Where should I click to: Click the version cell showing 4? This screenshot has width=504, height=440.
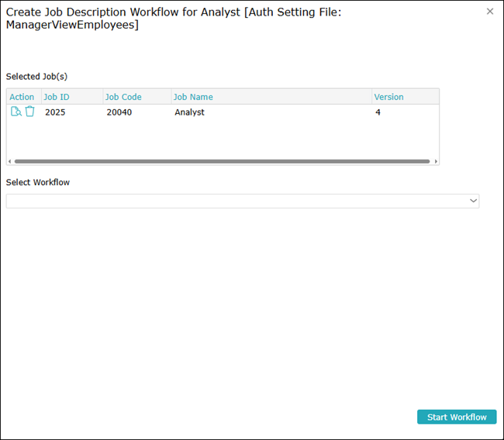(378, 112)
